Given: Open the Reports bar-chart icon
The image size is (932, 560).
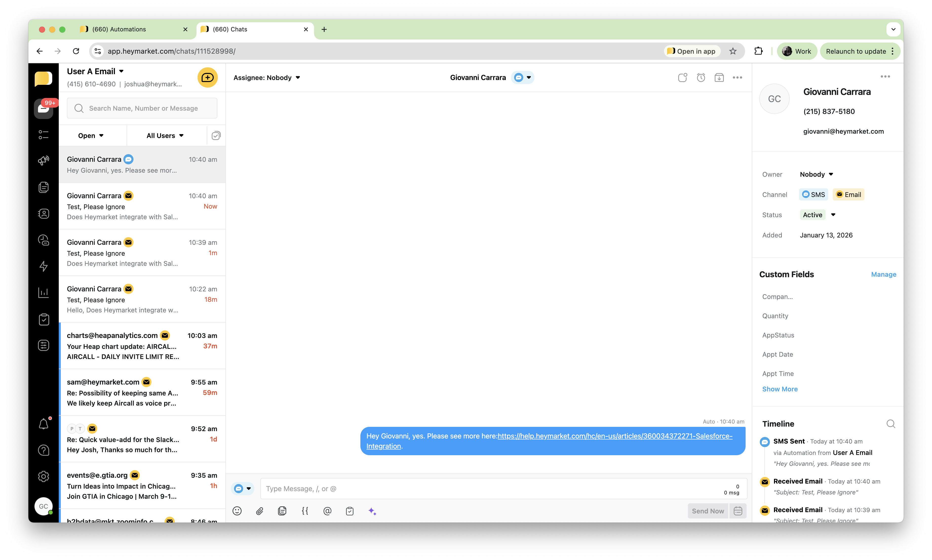Looking at the screenshot, I should coord(43,292).
